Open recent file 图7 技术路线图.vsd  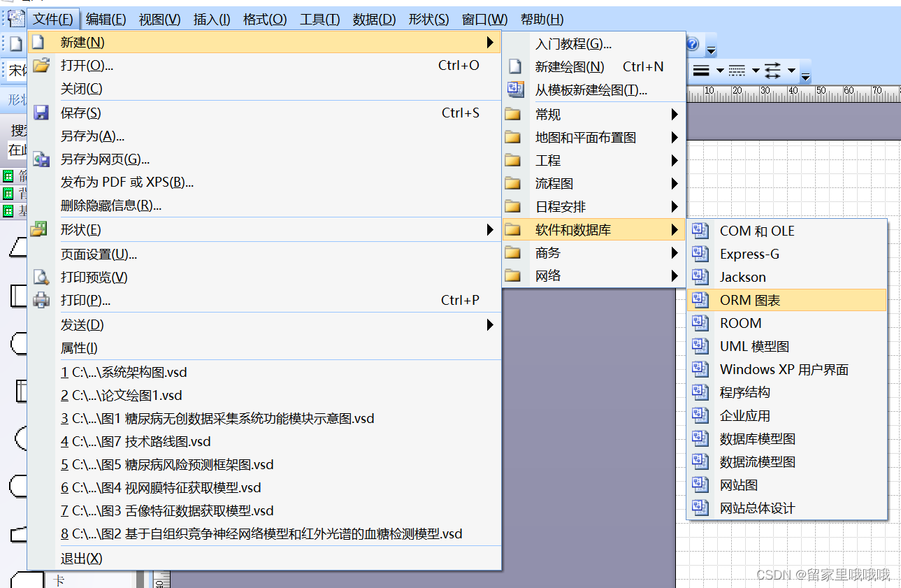point(264,441)
